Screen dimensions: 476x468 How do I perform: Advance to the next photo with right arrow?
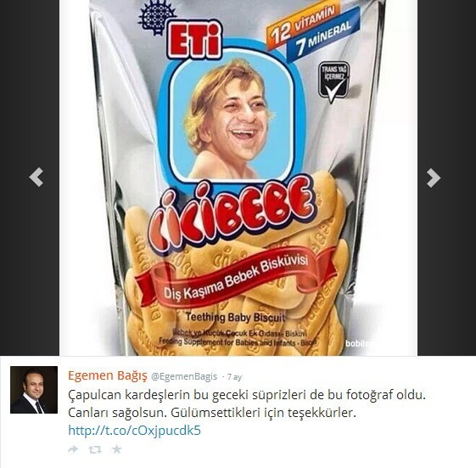tap(434, 178)
